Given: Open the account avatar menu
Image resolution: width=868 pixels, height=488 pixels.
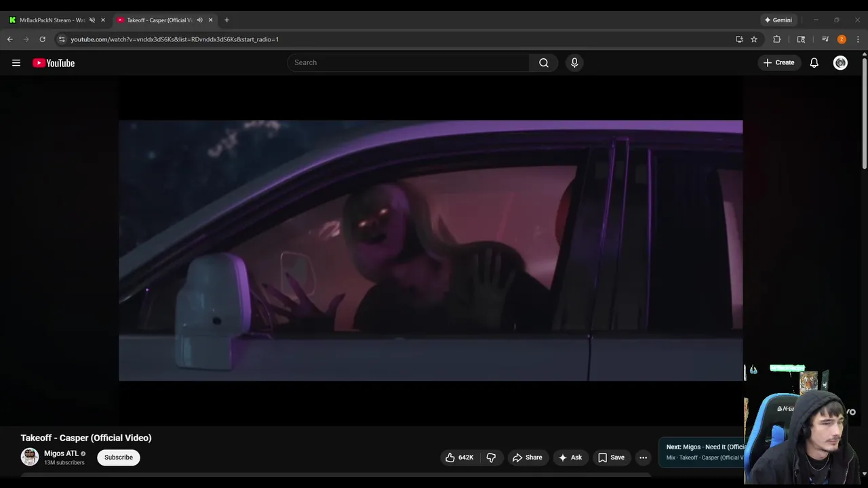Looking at the screenshot, I should (840, 62).
